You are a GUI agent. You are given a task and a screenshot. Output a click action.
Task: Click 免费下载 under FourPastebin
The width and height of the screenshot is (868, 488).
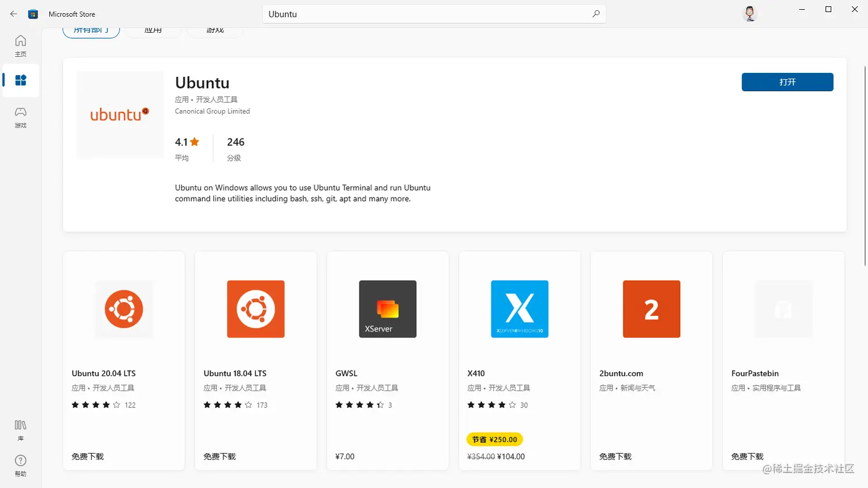click(747, 456)
